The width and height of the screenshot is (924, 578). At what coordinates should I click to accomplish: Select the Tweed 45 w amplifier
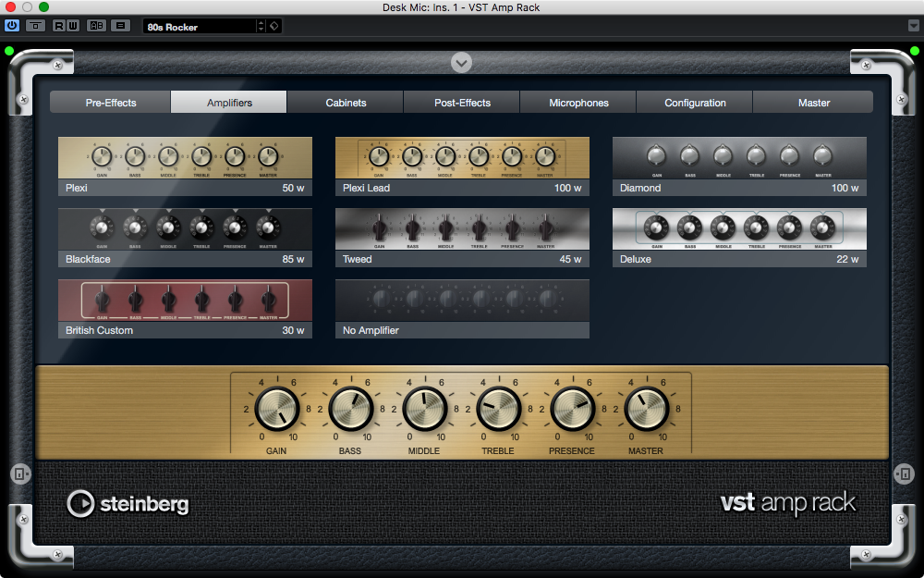click(462, 237)
